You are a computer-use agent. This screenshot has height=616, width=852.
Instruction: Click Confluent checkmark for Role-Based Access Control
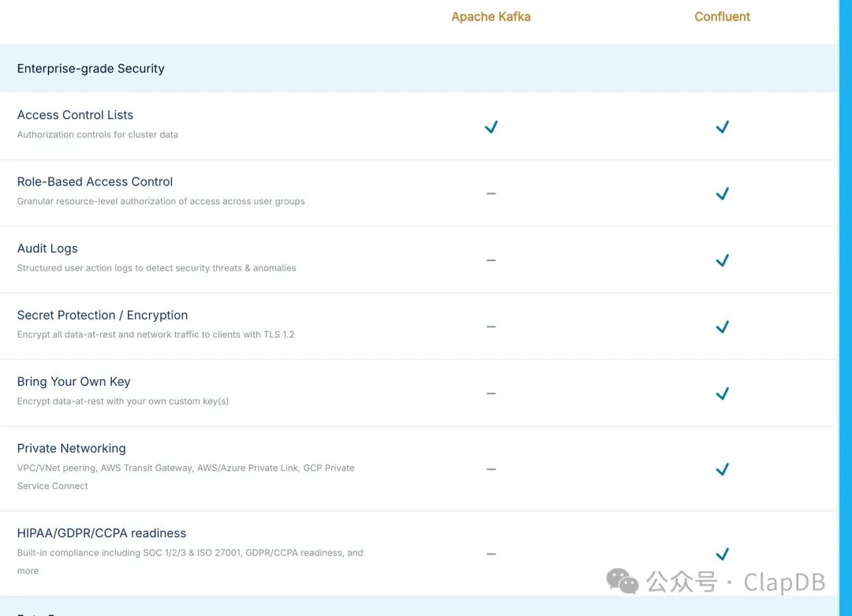[x=722, y=193]
